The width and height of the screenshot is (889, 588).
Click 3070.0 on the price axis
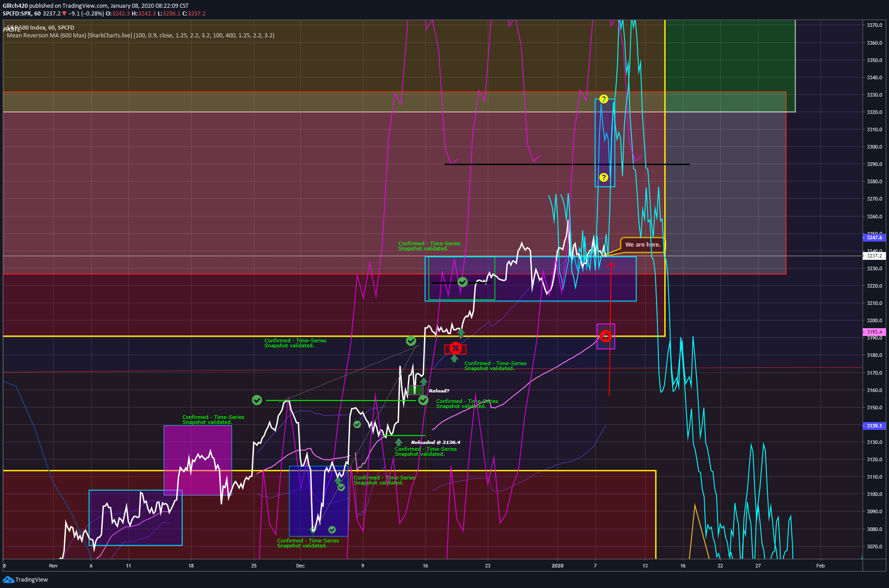point(874,547)
